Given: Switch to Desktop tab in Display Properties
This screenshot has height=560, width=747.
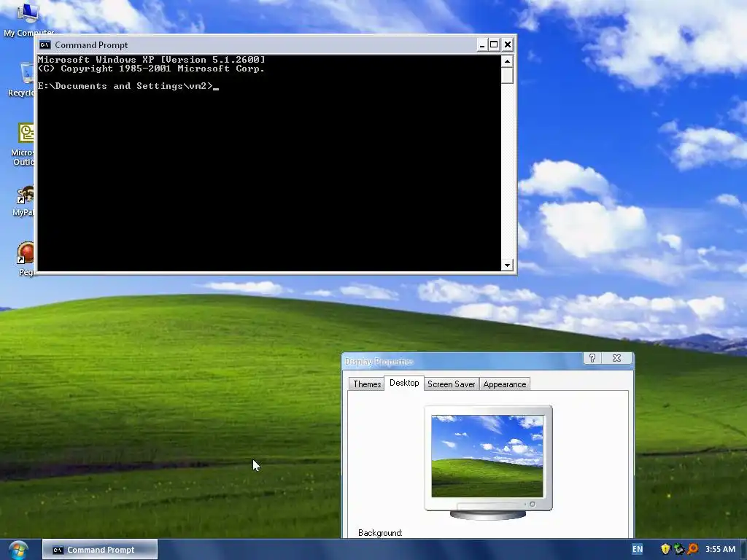Looking at the screenshot, I should click(x=404, y=383).
